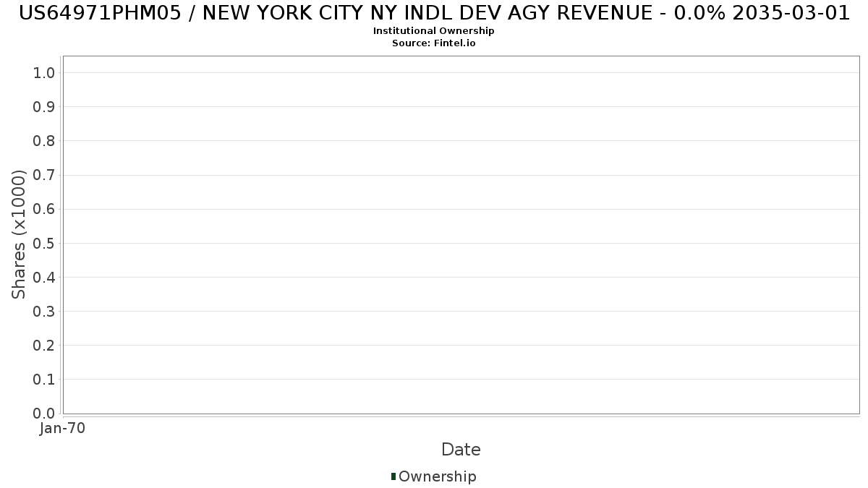Click the Shares (x1000) axis title

point(19,234)
